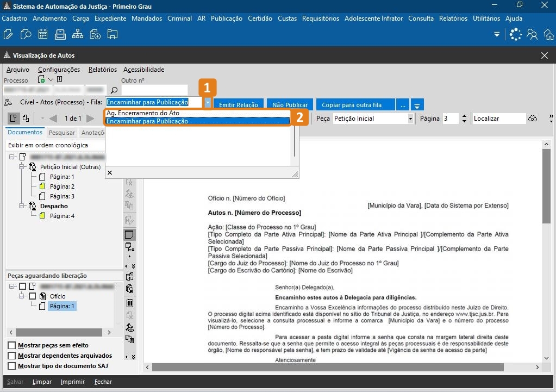
Task: Open the Configurações menu
Action: pos(59,70)
